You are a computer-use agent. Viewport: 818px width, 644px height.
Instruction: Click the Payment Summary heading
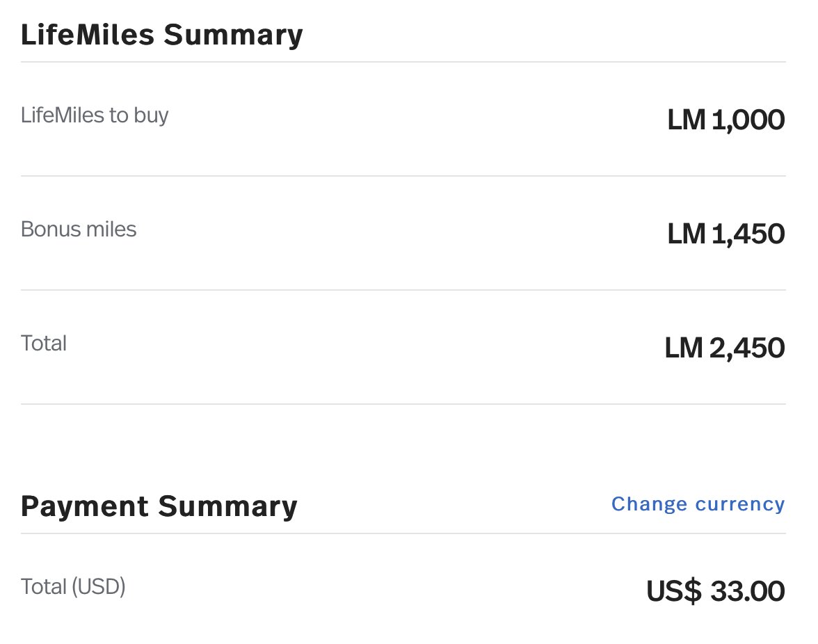(159, 507)
